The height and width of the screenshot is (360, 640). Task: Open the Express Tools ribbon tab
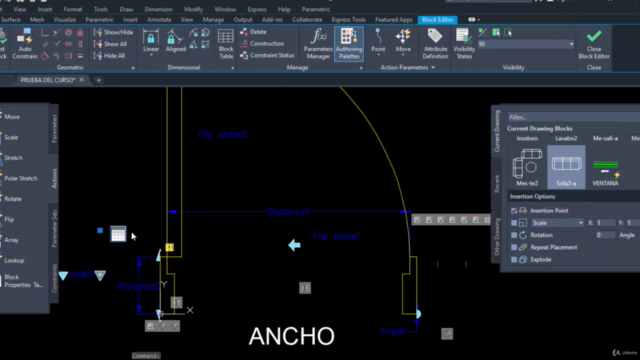point(348,20)
